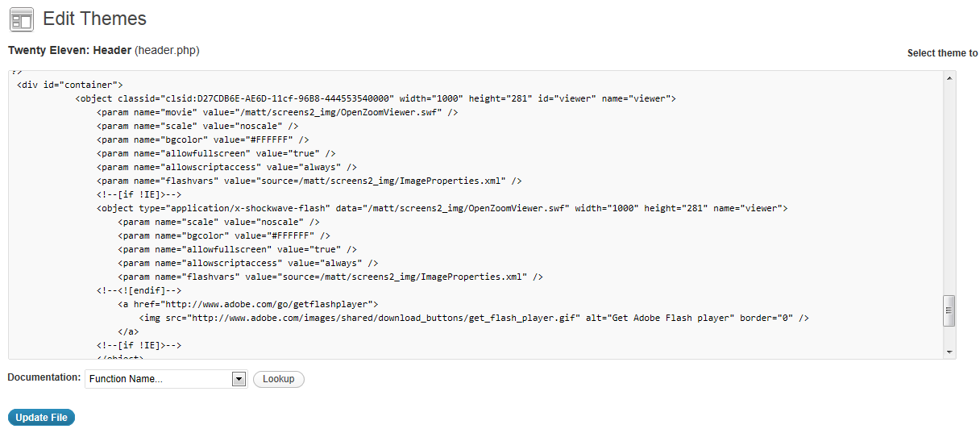This screenshot has width=980, height=429.
Task: Click the editor scrollbar down arrow
Action: [x=949, y=352]
